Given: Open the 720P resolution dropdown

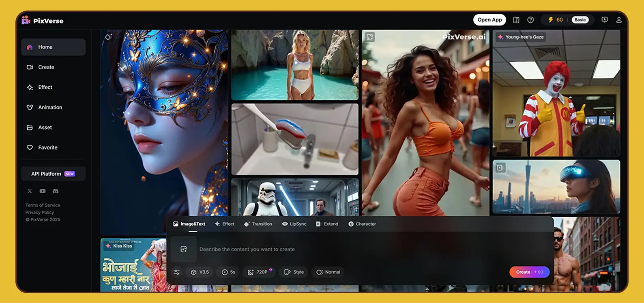Looking at the screenshot, I should coord(260,272).
